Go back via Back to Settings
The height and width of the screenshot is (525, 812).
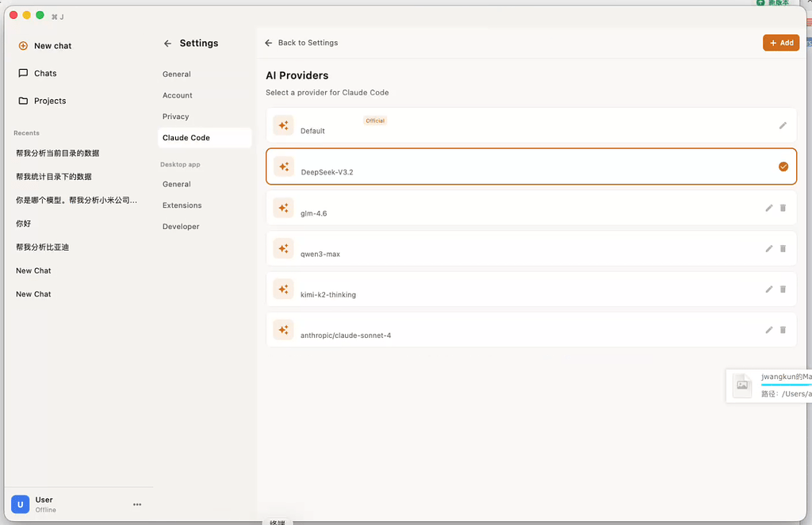[301, 43]
